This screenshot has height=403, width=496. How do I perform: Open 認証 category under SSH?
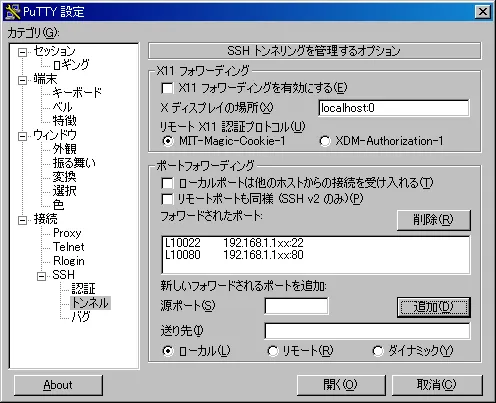pyautogui.click(x=84, y=289)
